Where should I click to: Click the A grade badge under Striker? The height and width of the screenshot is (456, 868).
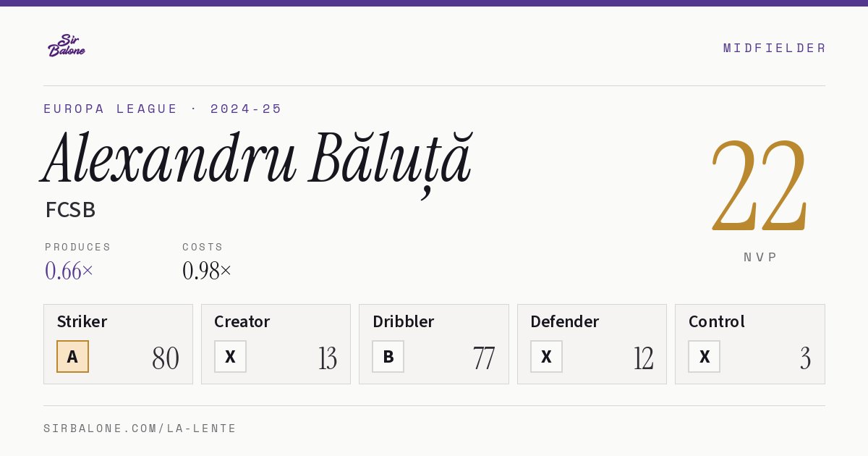(72, 357)
